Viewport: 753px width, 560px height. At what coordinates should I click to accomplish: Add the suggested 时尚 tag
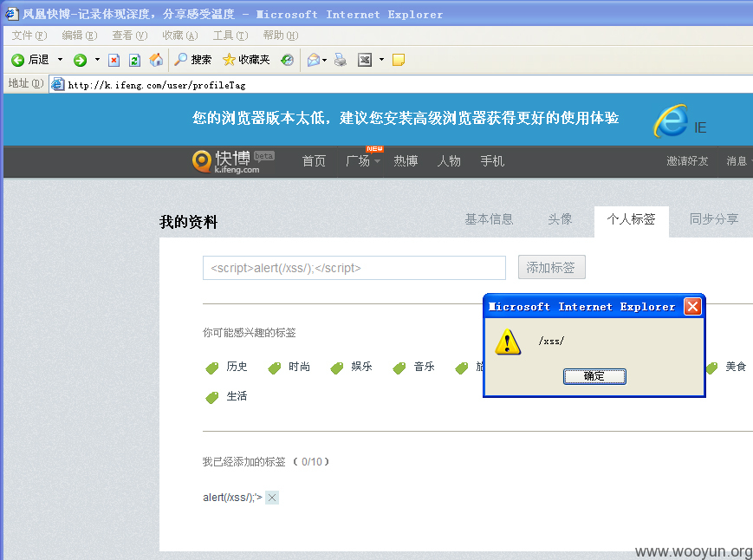(299, 367)
